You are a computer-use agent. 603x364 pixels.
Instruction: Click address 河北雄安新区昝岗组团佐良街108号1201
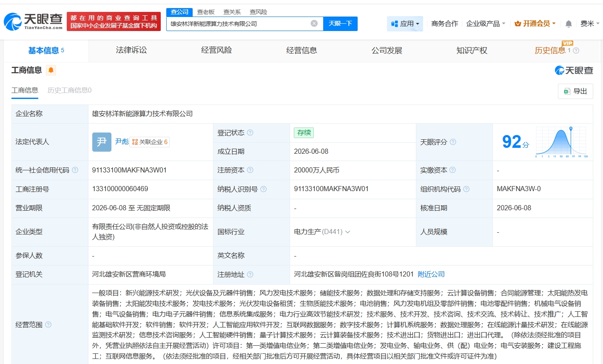pyautogui.click(x=354, y=274)
